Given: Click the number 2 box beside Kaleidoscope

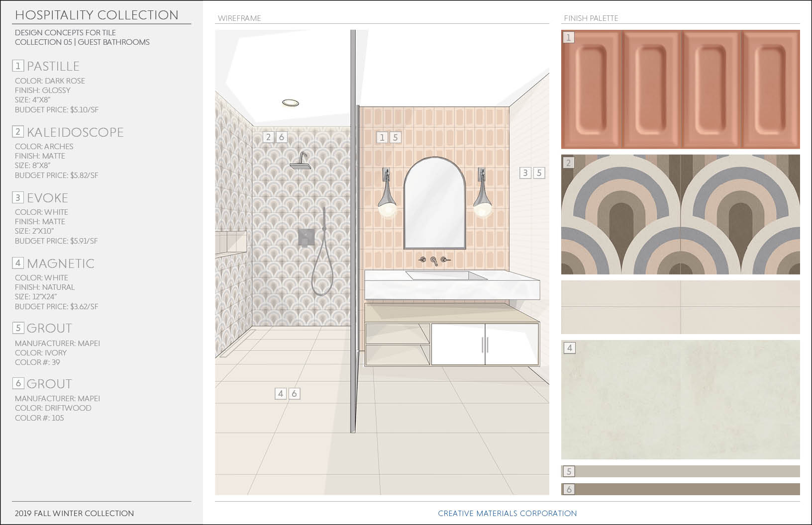Looking at the screenshot, I should coord(18,131).
